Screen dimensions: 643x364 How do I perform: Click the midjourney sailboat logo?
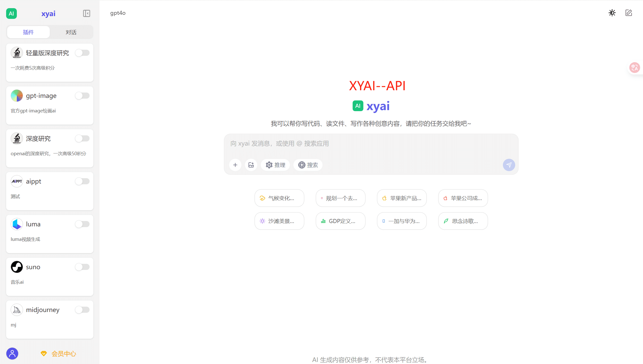point(17,310)
